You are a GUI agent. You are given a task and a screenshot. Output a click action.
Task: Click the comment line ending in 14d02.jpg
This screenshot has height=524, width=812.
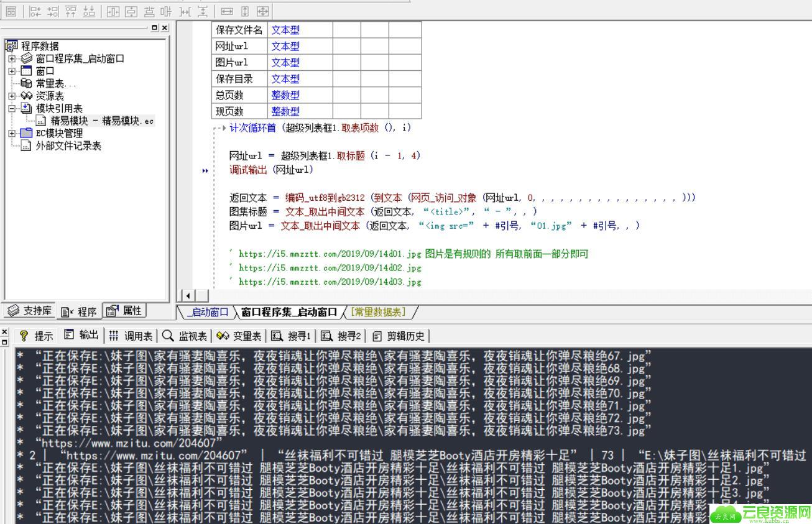tap(325, 268)
